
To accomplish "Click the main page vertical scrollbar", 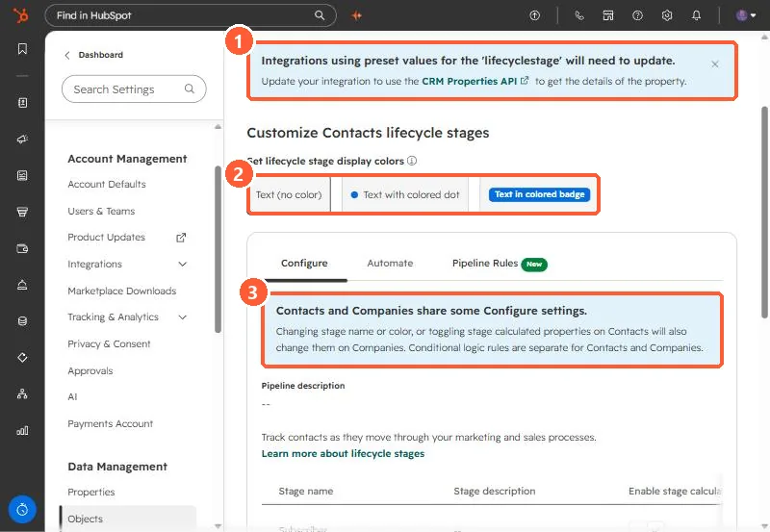I will tap(764, 212).
